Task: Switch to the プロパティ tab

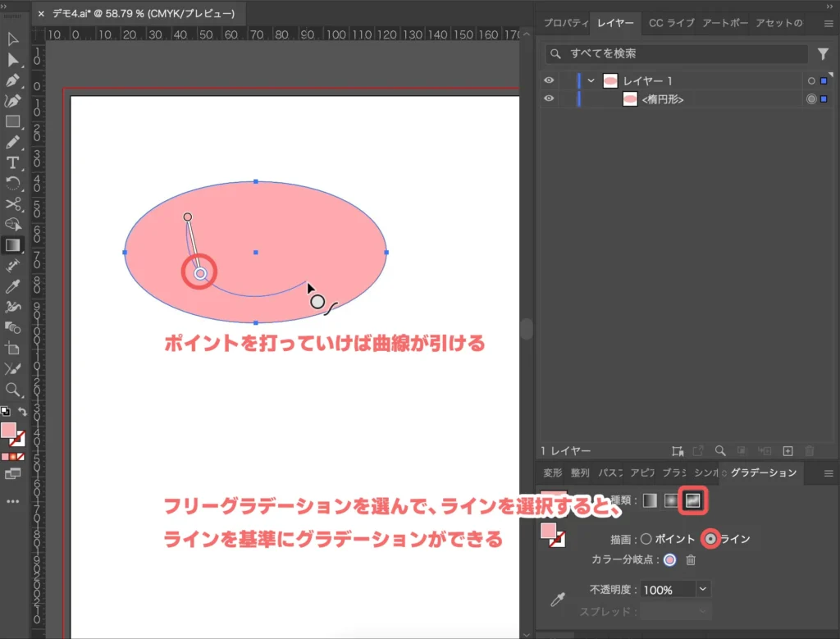Action: (565, 24)
